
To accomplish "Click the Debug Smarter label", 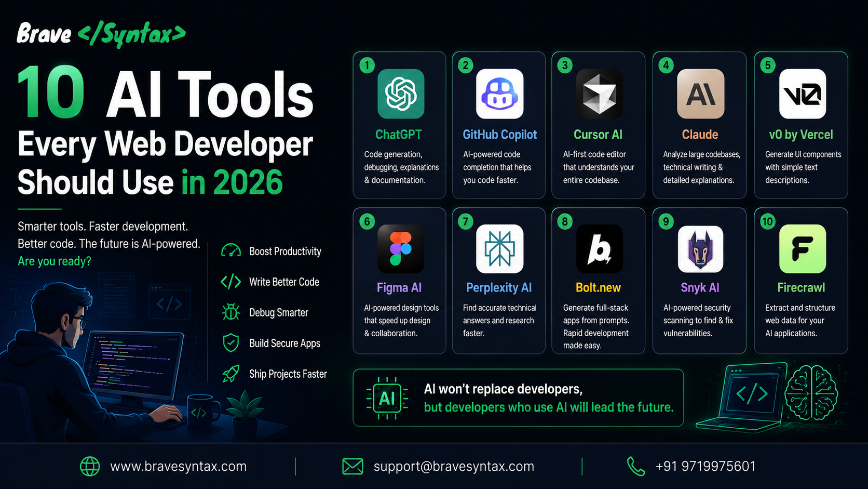I will [278, 312].
